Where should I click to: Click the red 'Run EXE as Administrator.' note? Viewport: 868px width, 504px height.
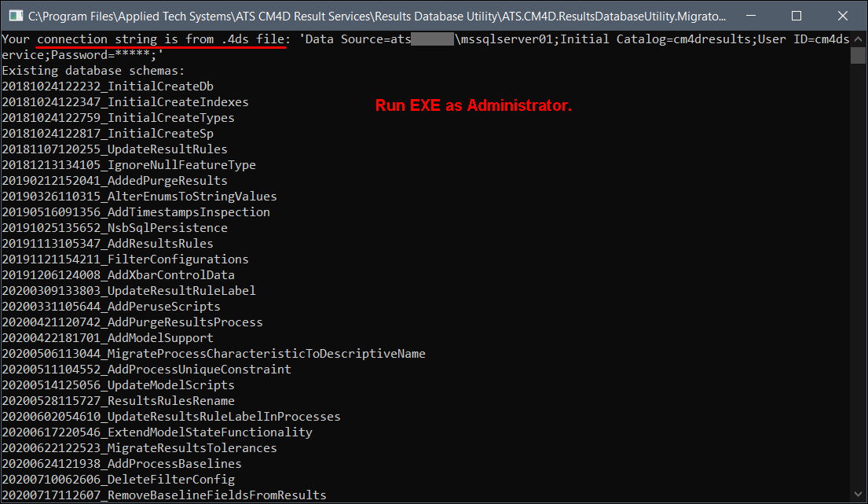tap(473, 106)
